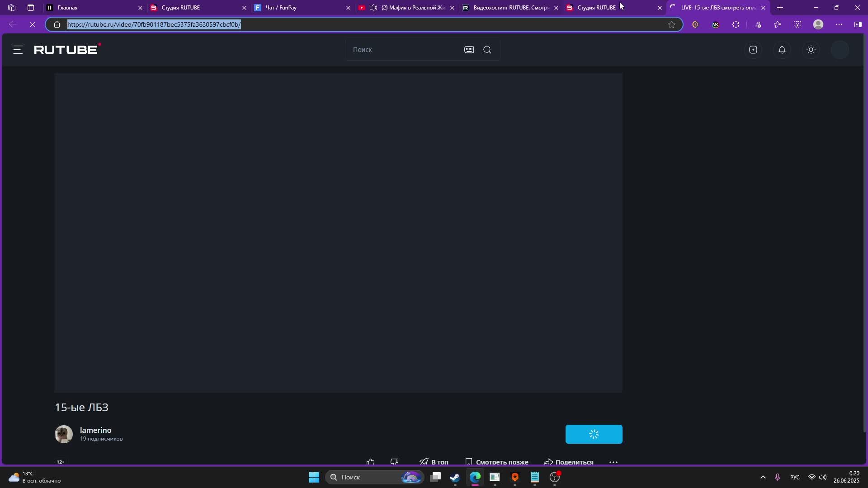Bookmark page with star icon
This screenshot has height=488, width=868.
pyautogui.click(x=672, y=24)
